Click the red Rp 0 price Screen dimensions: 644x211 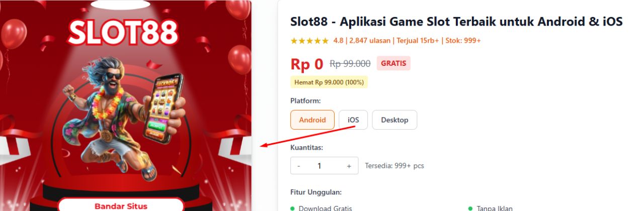[x=306, y=64]
